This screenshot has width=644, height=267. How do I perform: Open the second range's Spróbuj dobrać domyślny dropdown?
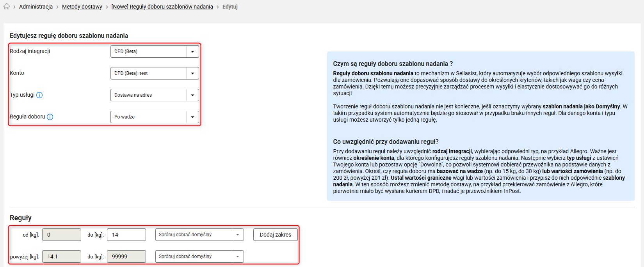[199, 256]
